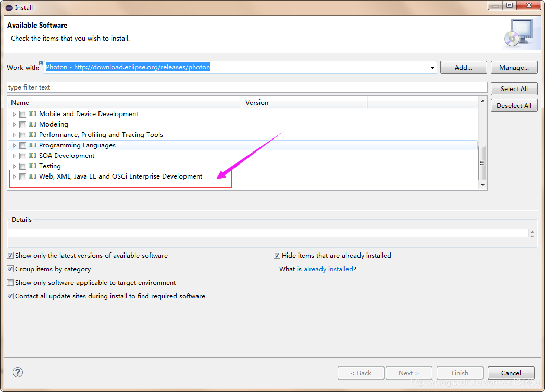This screenshot has height=392, width=545.
Task: Check the Web, XML, Java EE and OSGi checkbox
Action: pos(22,176)
